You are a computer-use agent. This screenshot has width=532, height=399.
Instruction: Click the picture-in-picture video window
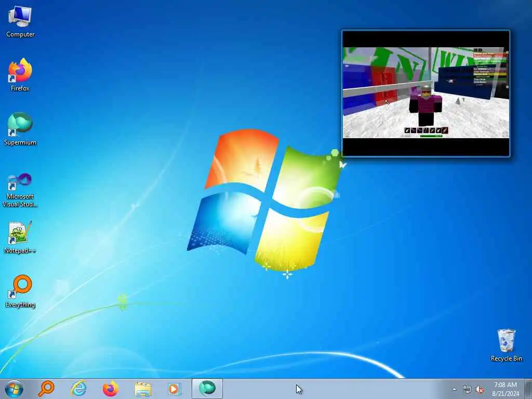425,93
